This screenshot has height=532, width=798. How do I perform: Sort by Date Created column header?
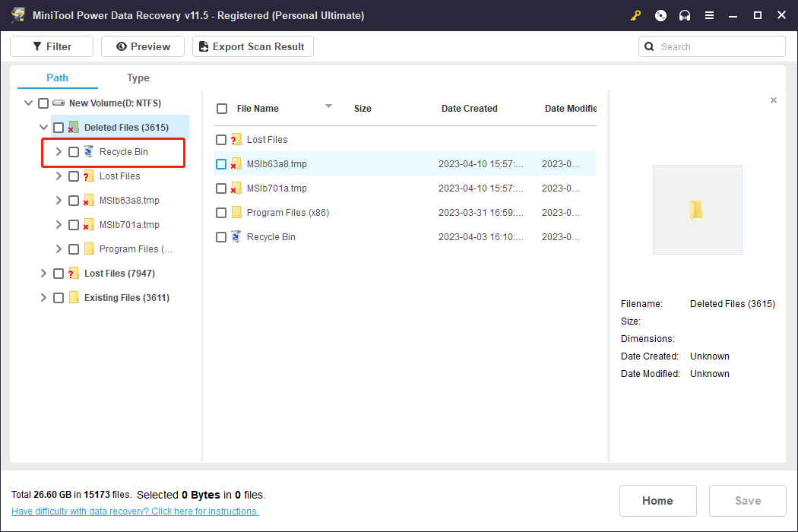click(x=469, y=109)
